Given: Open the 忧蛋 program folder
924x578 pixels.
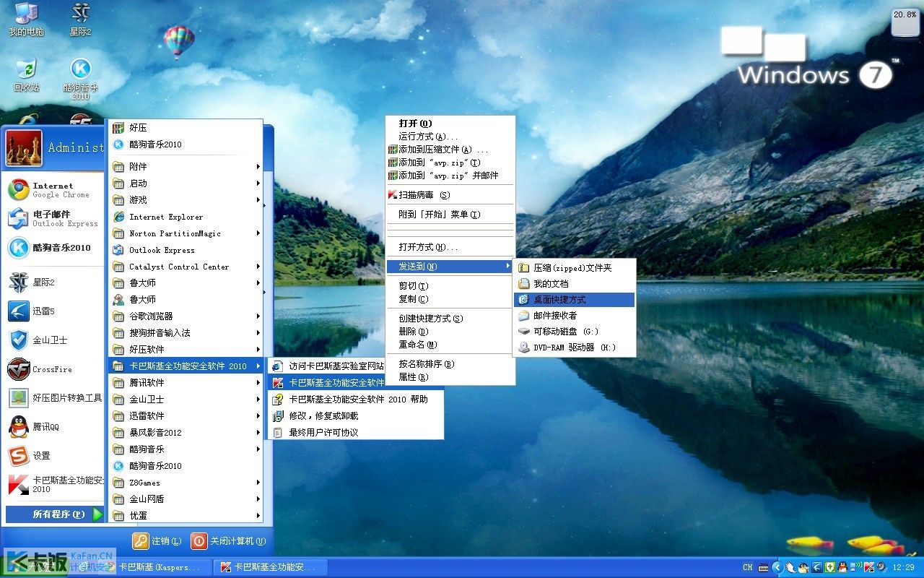Looking at the screenshot, I should [x=186, y=516].
